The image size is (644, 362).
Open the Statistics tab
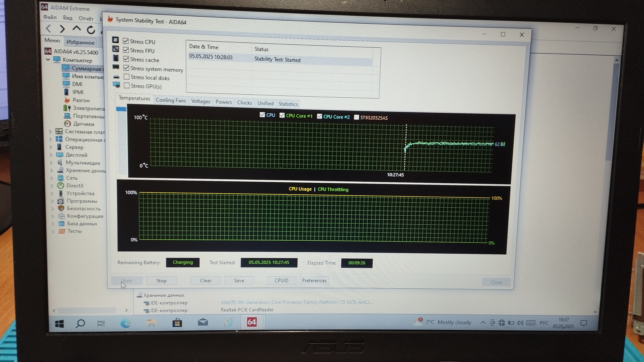click(288, 104)
